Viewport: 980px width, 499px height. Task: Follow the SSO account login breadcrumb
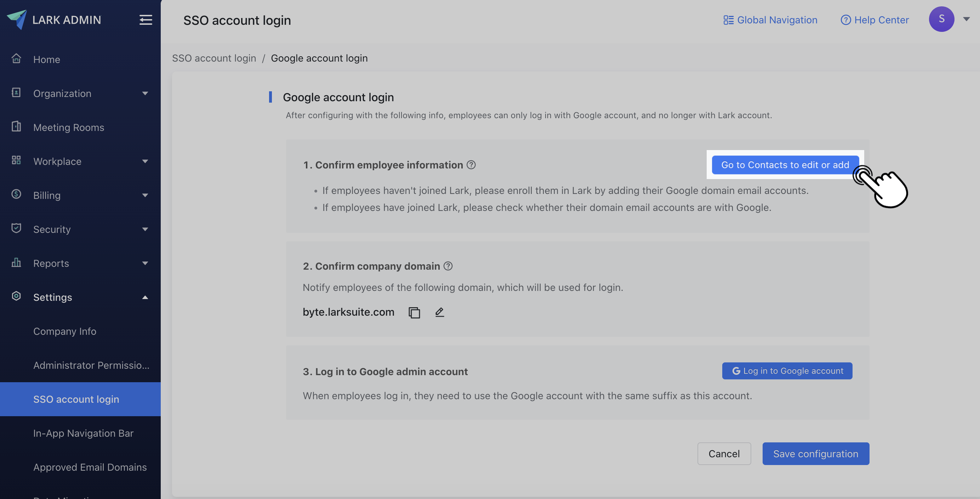(214, 58)
